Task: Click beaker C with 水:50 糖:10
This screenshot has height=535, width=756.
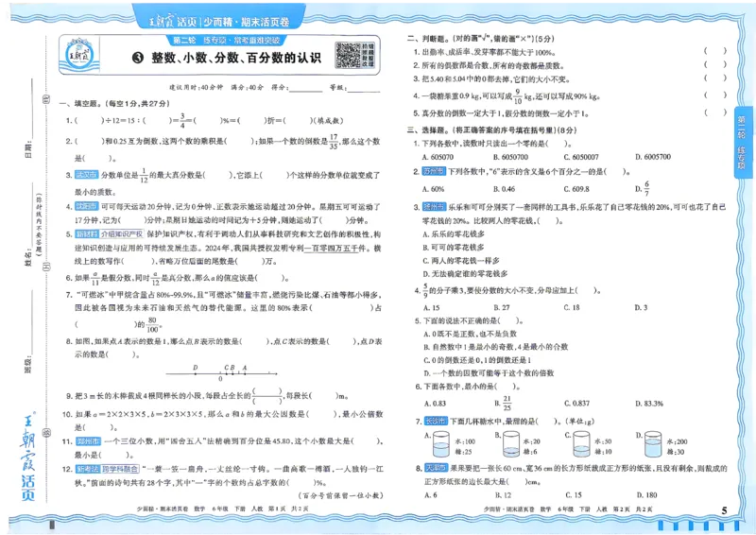Action: (x=581, y=444)
